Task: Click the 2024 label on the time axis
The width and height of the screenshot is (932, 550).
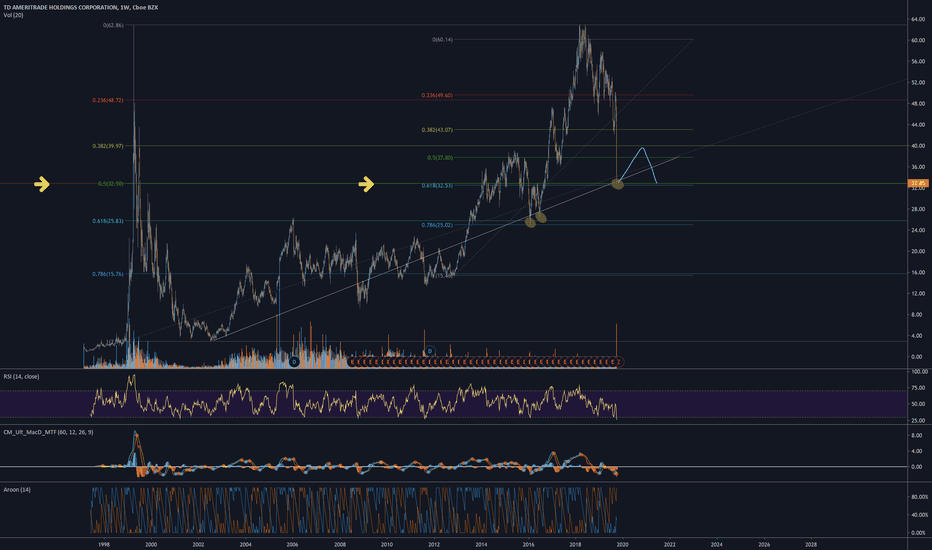Action: [x=717, y=544]
